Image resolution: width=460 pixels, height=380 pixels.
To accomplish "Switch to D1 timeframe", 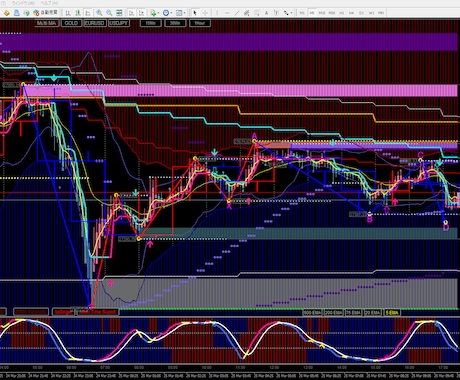I will tap(361, 13).
